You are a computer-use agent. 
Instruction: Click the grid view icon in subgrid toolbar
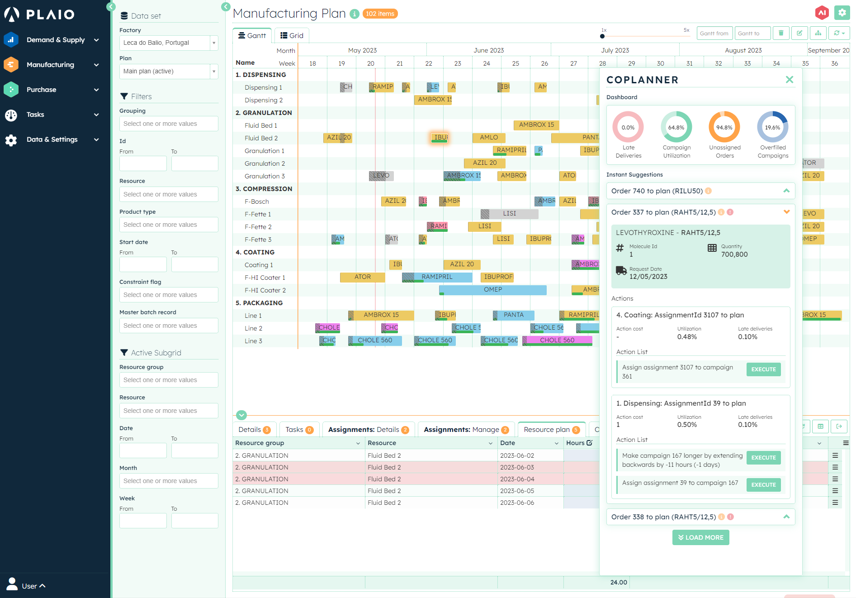point(821,426)
